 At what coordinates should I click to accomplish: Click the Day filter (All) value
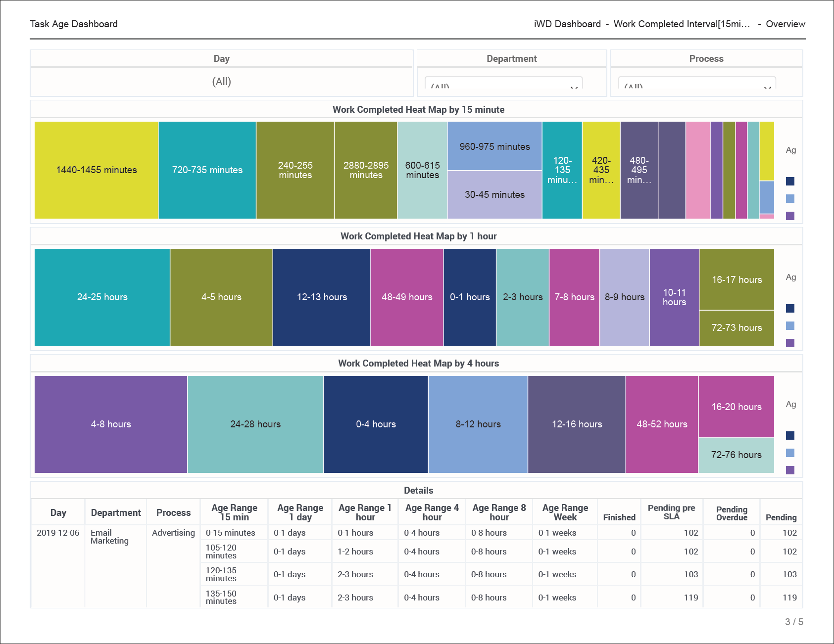point(221,82)
